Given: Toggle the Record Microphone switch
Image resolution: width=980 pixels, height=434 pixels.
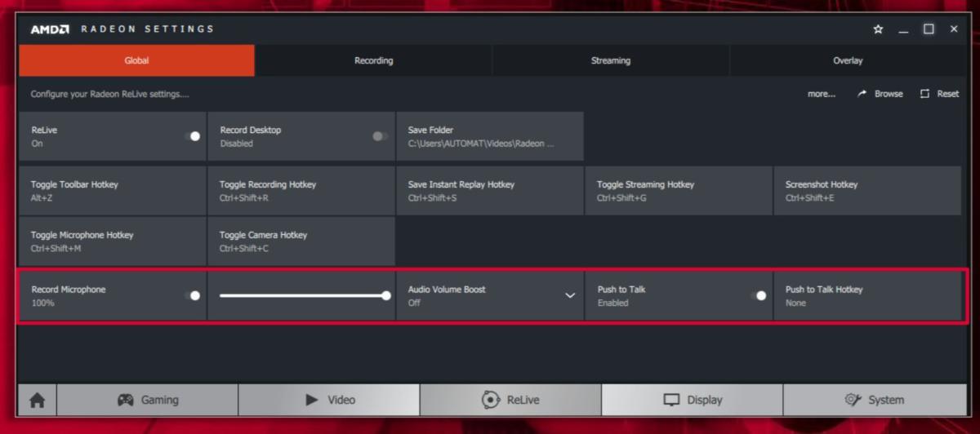Looking at the screenshot, I should click(x=192, y=295).
